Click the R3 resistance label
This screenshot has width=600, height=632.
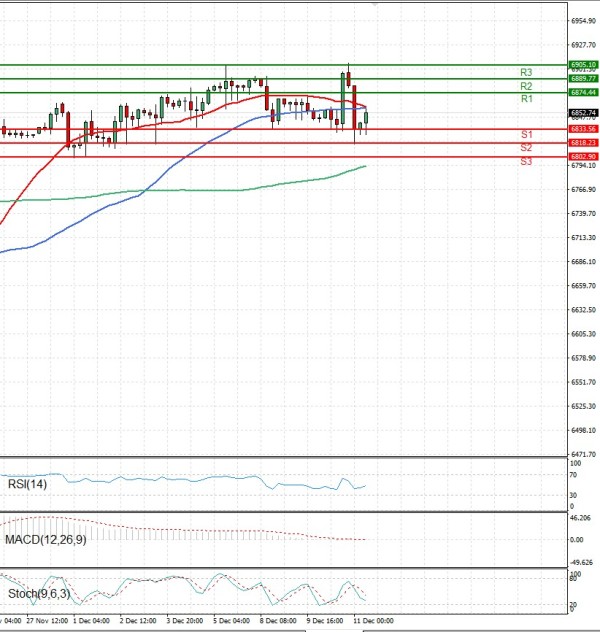click(525, 72)
